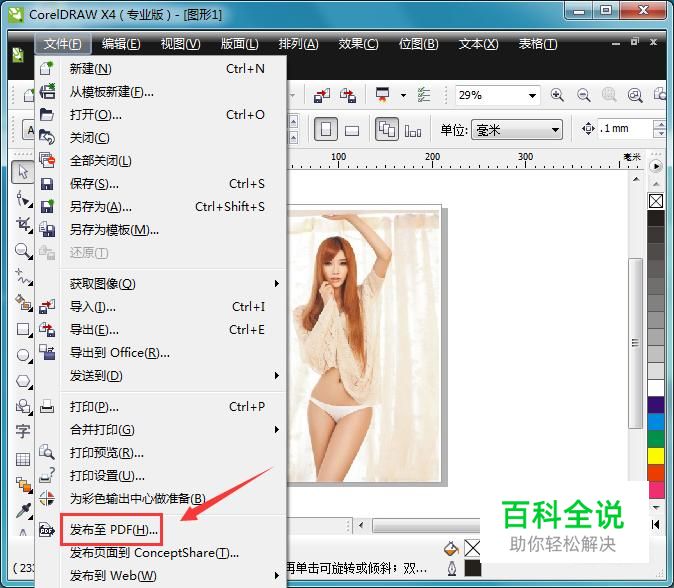Expand 发布到 Web submenu
Image resolution: width=674 pixels, height=588 pixels.
(x=277, y=576)
